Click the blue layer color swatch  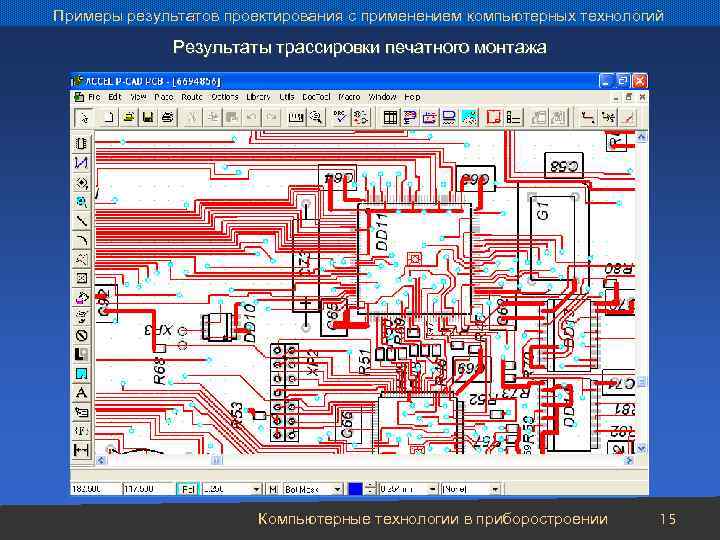pos(355,489)
